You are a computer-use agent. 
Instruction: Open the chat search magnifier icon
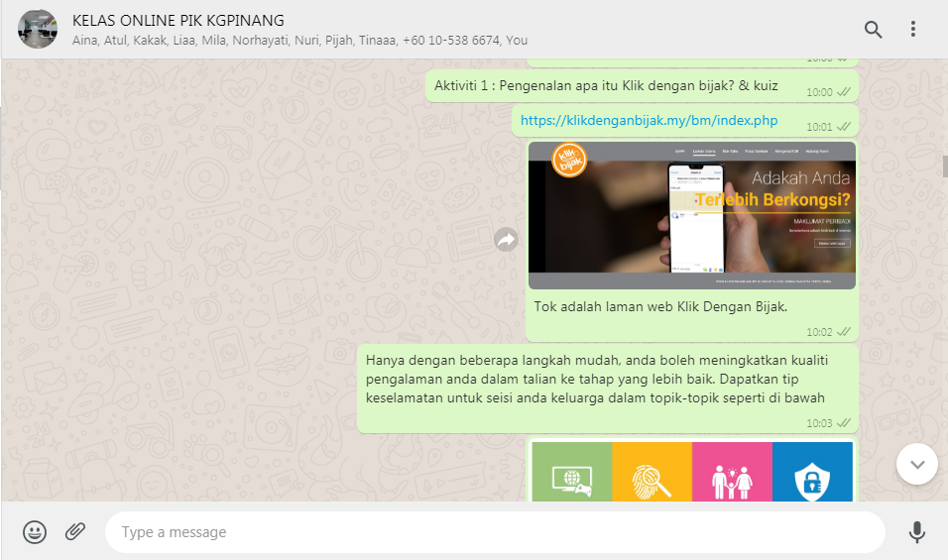[873, 30]
